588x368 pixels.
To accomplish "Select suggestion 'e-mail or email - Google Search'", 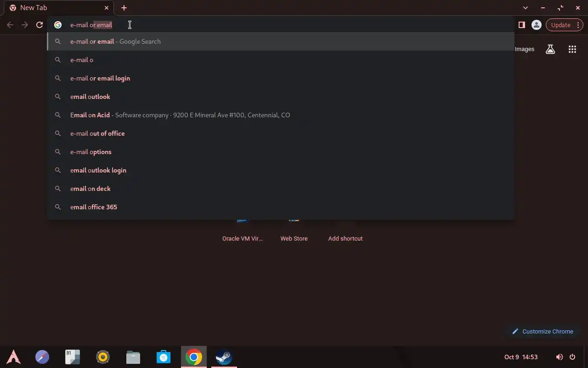I will click(x=281, y=41).
